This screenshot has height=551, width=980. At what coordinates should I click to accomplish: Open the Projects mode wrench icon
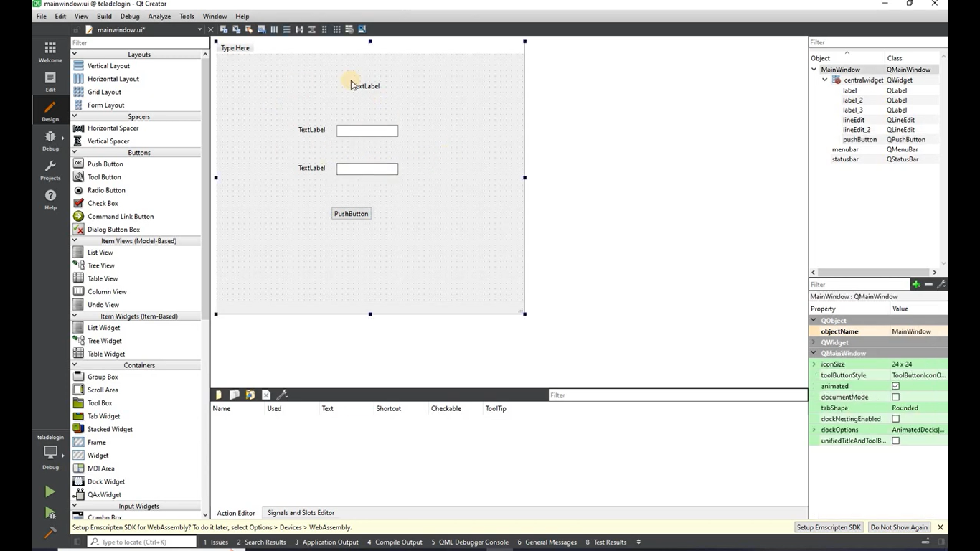pyautogui.click(x=50, y=170)
